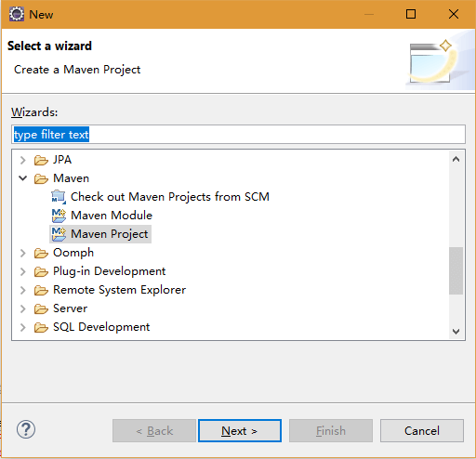Select Check out Maven Projects from SCM
Image resolution: width=476 pixels, height=459 pixels.
click(170, 197)
